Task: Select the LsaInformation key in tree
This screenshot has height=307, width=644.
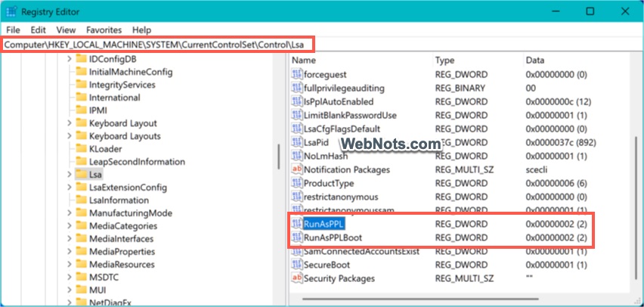Action: (119, 200)
